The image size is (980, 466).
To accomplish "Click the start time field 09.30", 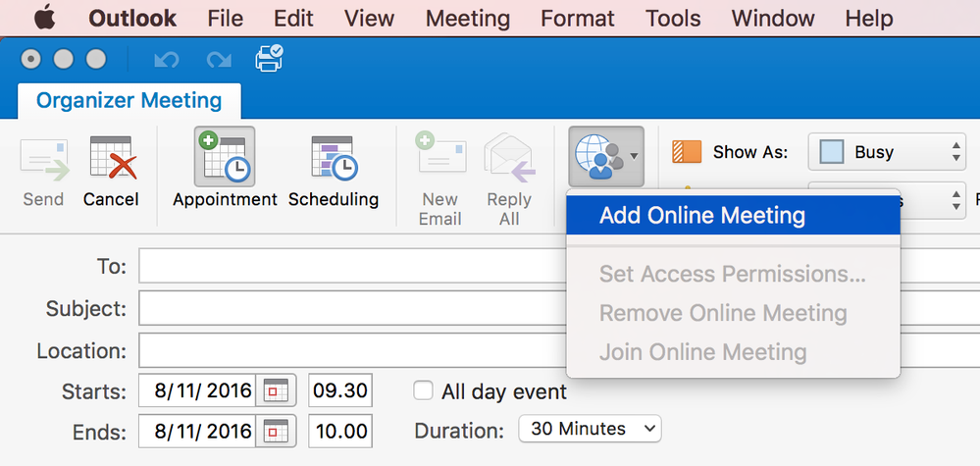I will pyautogui.click(x=340, y=390).
